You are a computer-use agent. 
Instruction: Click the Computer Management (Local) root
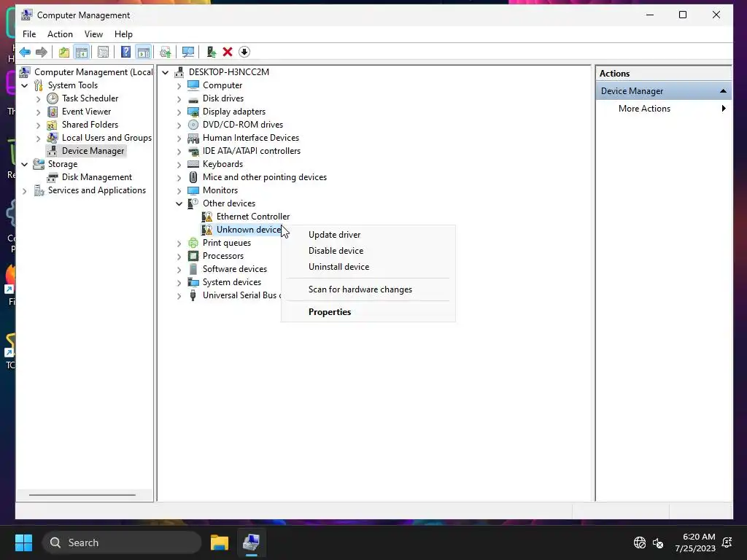click(x=93, y=72)
